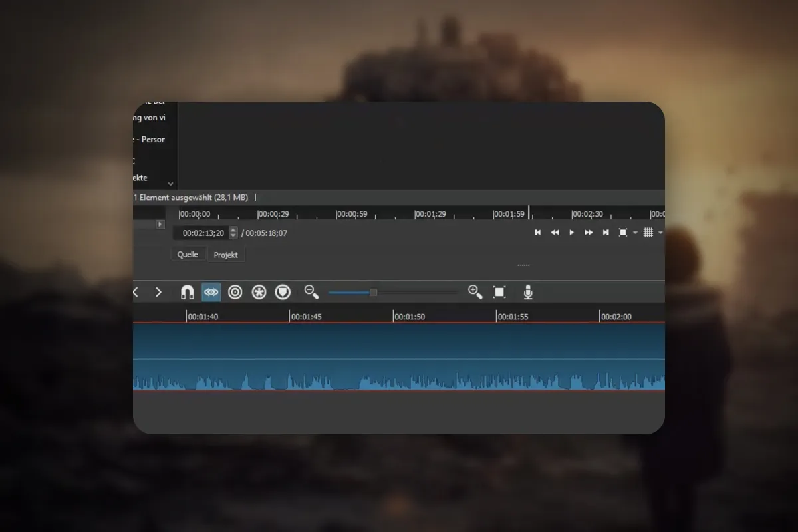
Task: Click the player panel drag handle dots
Action: (523, 265)
